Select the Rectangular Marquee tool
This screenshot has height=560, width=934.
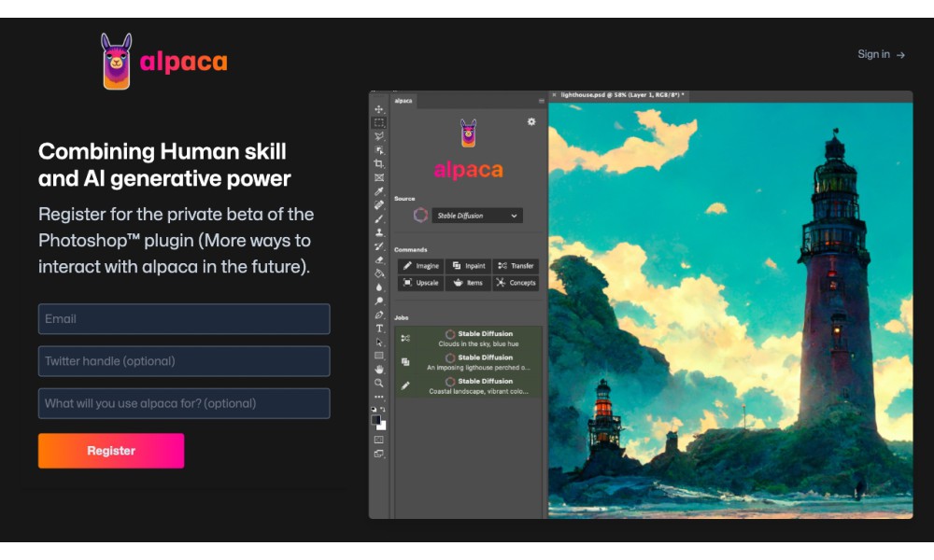click(379, 122)
